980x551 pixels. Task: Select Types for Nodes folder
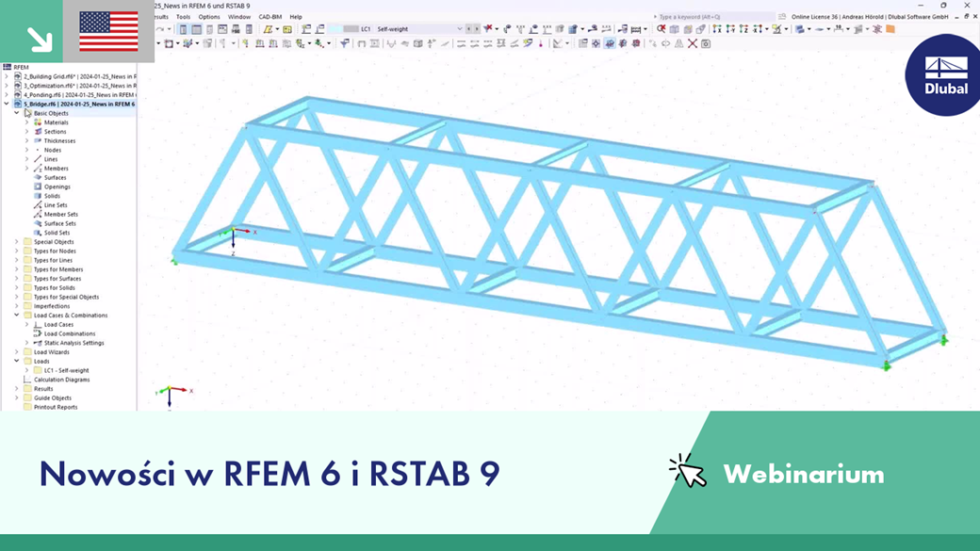tap(55, 251)
